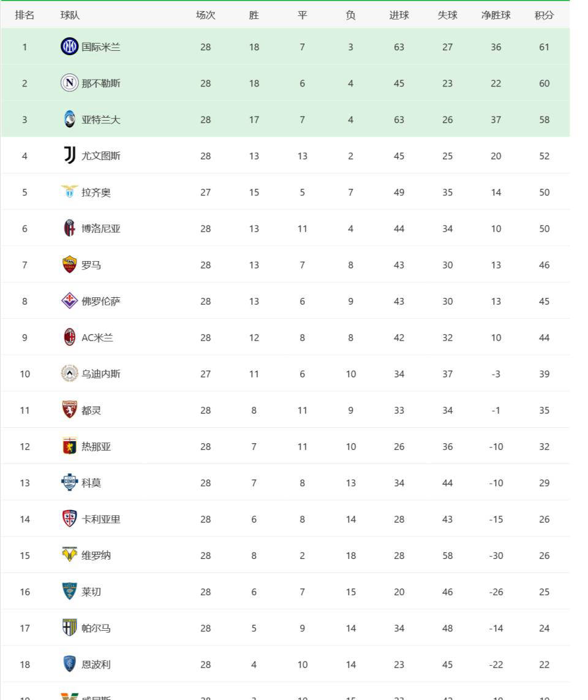Image resolution: width=588 pixels, height=700 pixels.
Task: Open the 莱切 (Lecce) team name link
Action: click(x=91, y=592)
